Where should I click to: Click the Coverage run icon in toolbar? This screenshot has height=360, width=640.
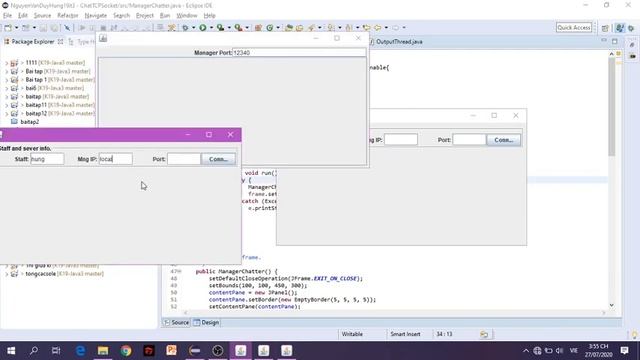point(220,28)
